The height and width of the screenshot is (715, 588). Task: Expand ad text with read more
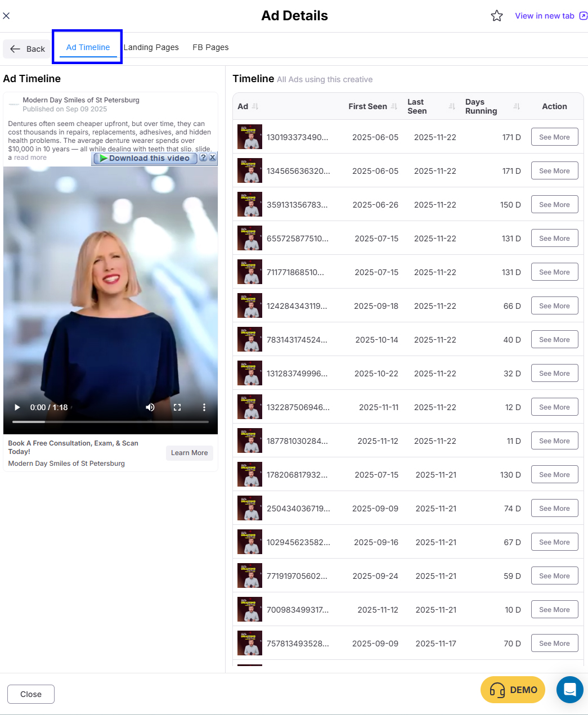click(30, 158)
